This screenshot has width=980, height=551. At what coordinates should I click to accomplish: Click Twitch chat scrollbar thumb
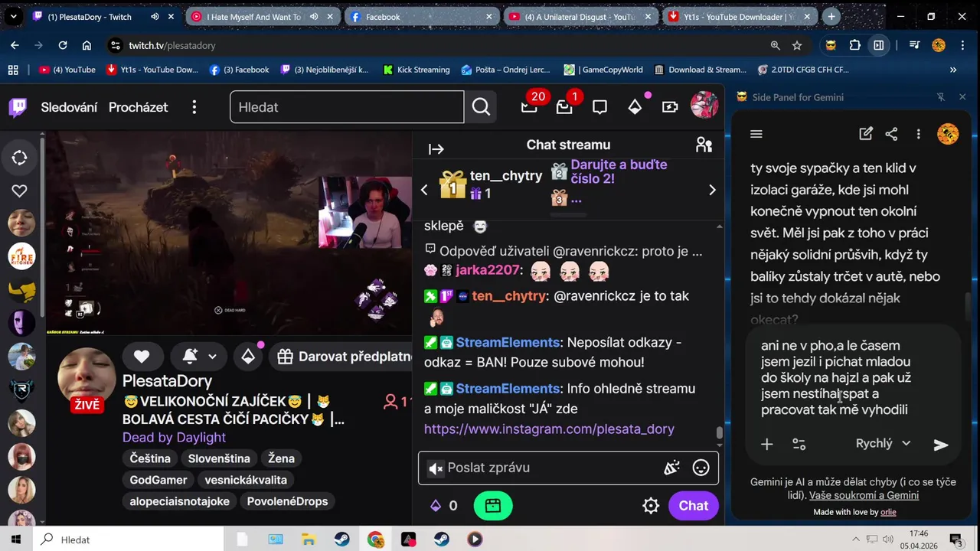pos(720,433)
